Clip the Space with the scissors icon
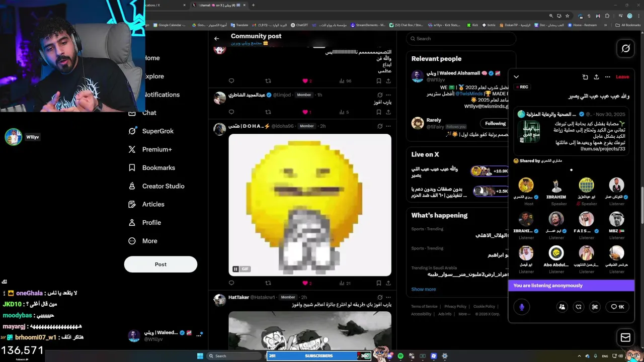 595,307
